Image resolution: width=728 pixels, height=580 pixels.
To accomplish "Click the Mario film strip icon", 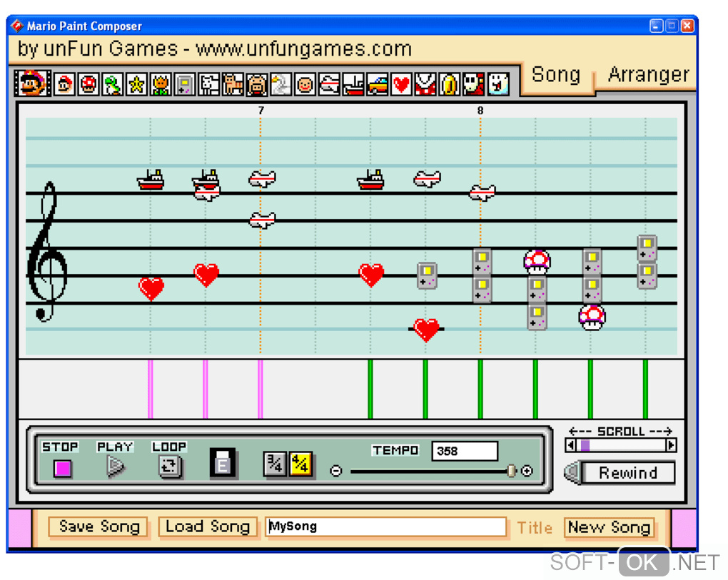I will tap(32, 83).
